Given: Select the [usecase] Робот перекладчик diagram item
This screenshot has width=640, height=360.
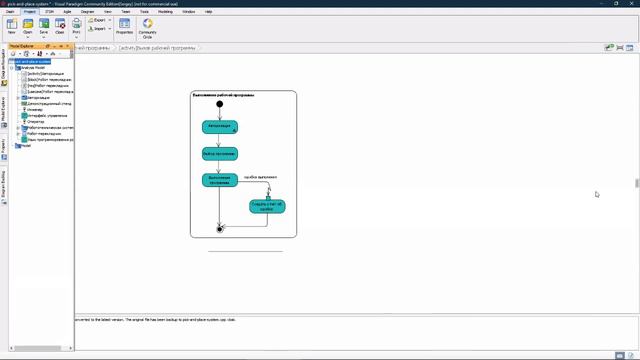Looking at the screenshot, I should 47,92.
